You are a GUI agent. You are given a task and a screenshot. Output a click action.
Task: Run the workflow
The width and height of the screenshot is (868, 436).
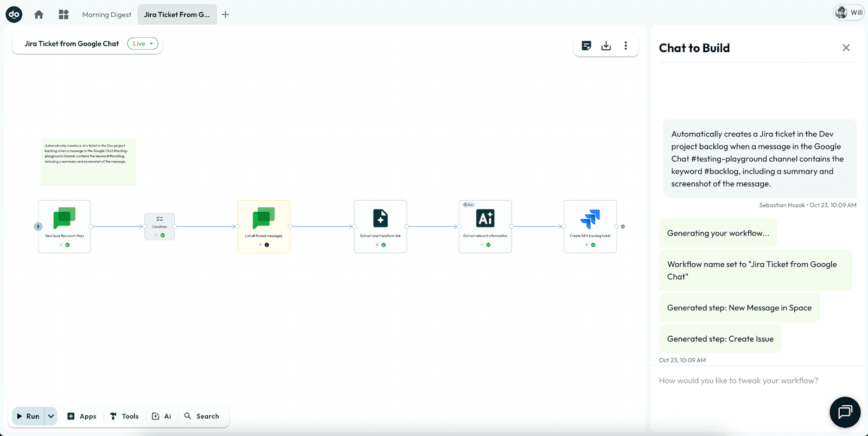pos(28,416)
